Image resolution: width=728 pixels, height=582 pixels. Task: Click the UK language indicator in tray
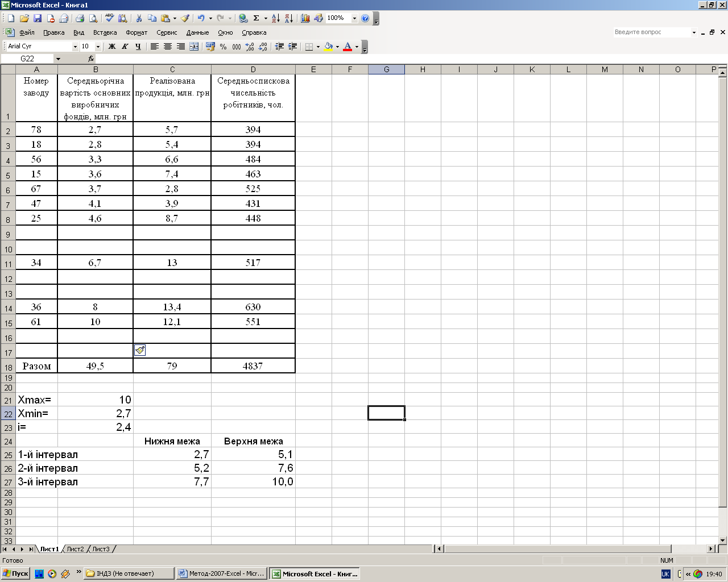[665, 574]
